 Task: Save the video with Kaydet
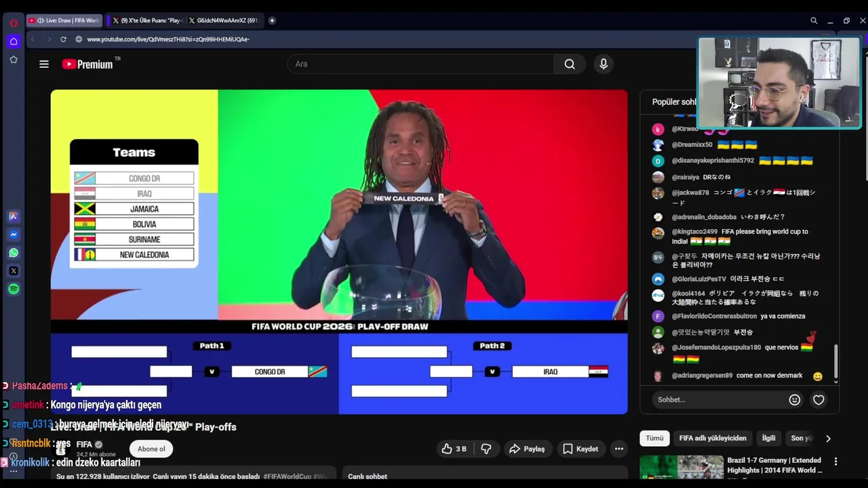click(580, 449)
